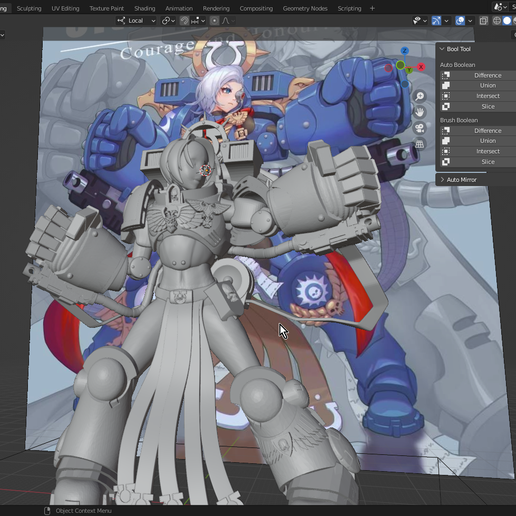Click Brush Boolean Slice button
The height and width of the screenshot is (516, 516).
click(478, 162)
